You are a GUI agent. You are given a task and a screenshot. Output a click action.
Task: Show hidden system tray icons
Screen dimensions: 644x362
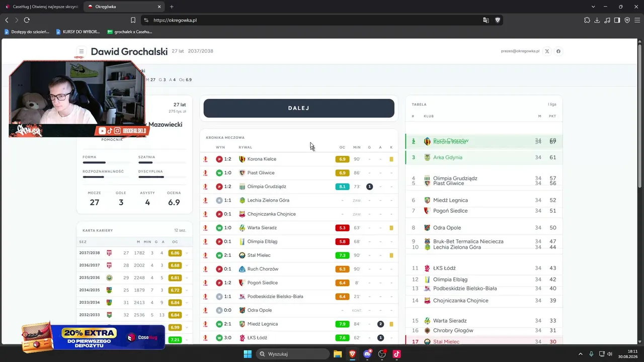pyautogui.click(x=580, y=354)
